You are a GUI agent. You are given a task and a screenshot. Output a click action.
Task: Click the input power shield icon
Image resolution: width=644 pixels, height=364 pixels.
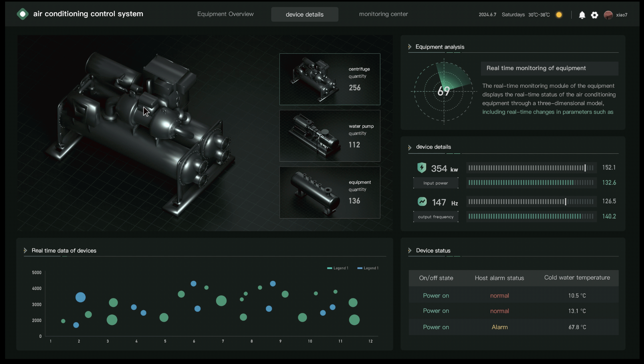(422, 168)
